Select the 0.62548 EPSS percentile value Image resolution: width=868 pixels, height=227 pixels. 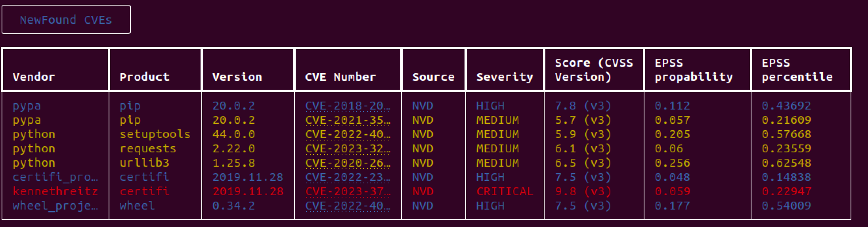click(786, 163)
